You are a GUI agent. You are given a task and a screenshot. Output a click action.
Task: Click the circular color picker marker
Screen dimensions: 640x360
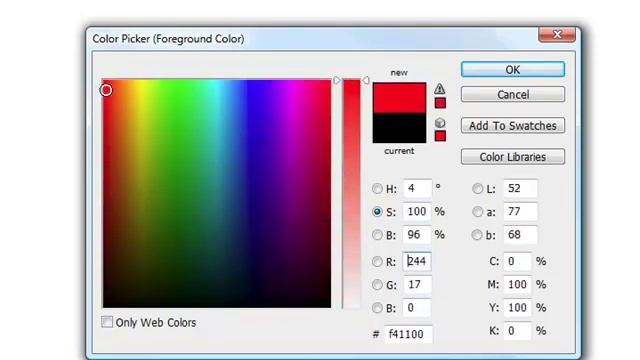click(x=106, y=90)
